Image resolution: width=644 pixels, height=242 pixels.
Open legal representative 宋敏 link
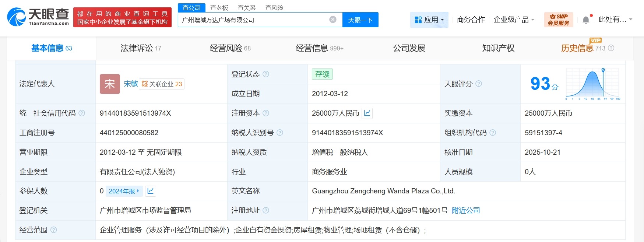(x=131, y=84)
